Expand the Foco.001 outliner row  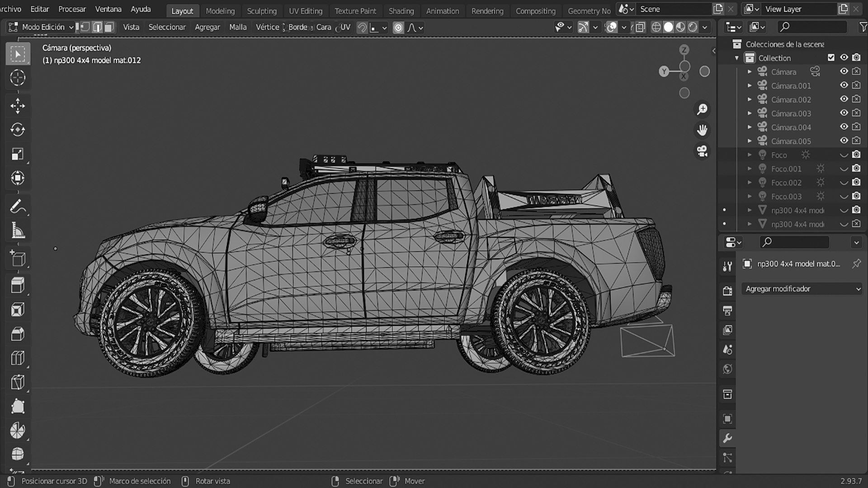pyautogui.click(x=750, y=169)
